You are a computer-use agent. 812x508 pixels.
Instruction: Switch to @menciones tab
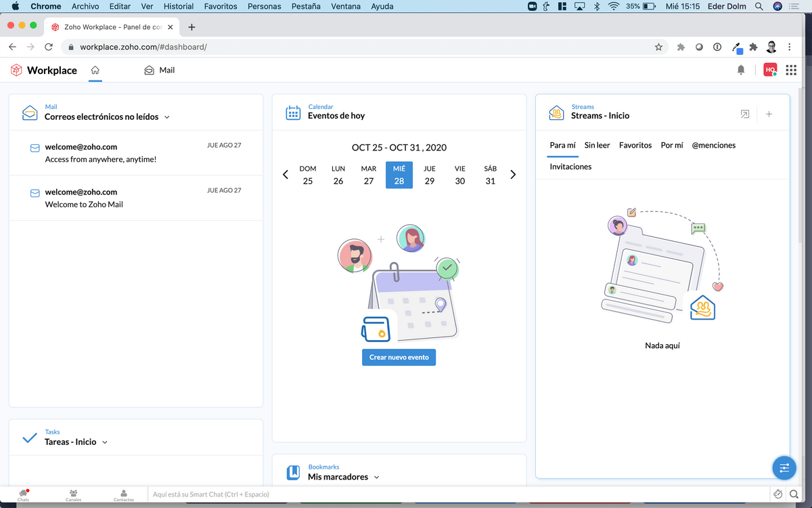coord(714,146)
